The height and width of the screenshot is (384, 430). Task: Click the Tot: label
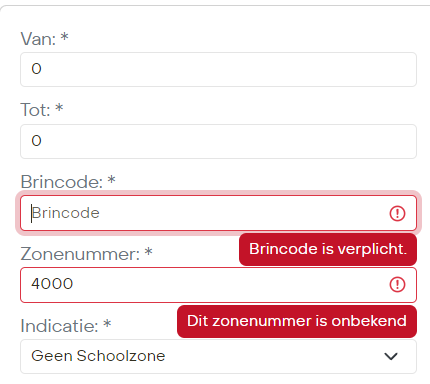click(x=35, y=110)
